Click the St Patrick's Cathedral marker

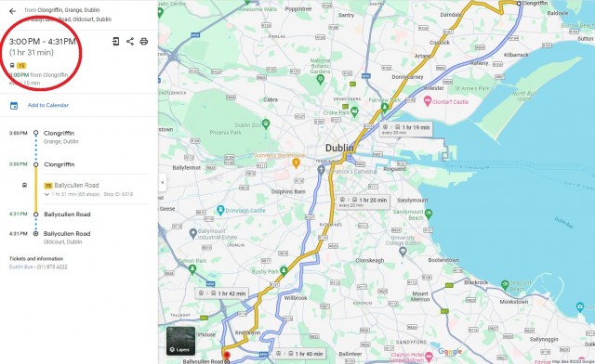(x=321, y=170)
